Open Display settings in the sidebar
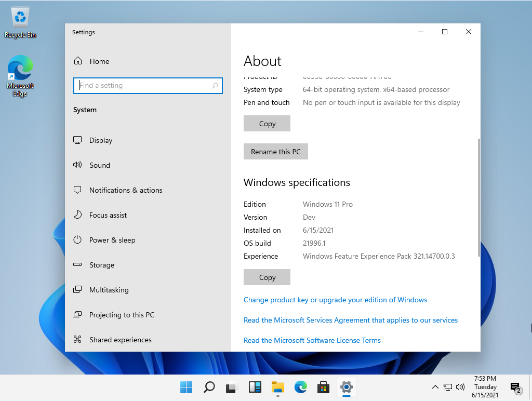Image resolution: width=532 pixels, height=401 pixels. 100,140
